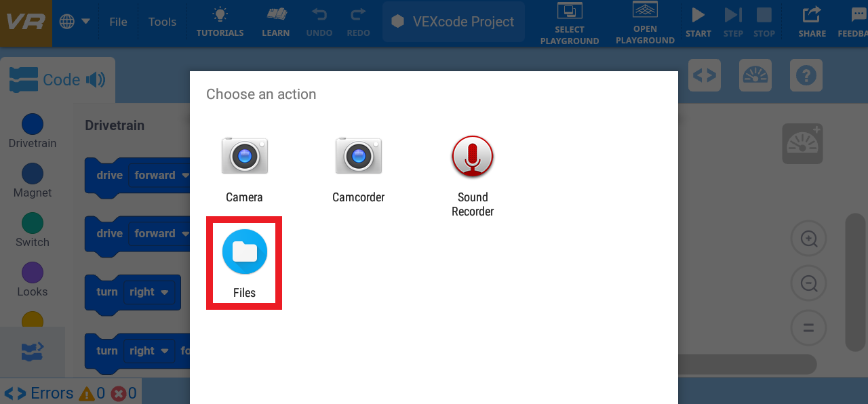Open the Select Playground window

[x=570, y=22]
